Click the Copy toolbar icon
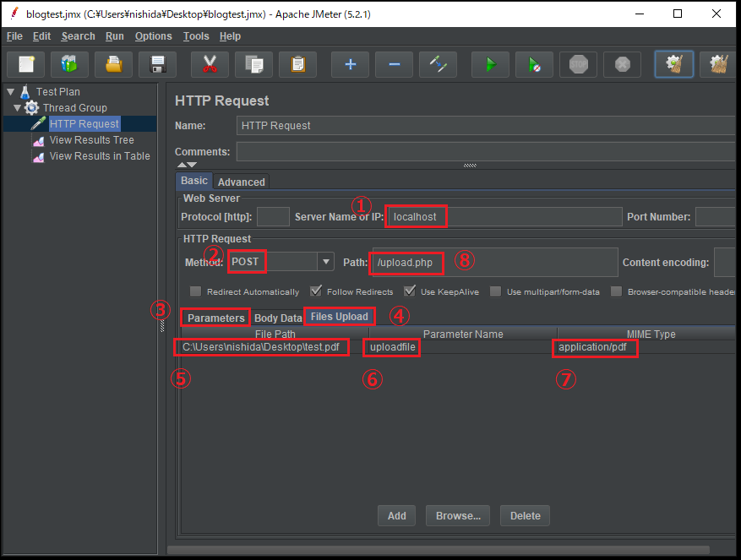 coord(253,64)
